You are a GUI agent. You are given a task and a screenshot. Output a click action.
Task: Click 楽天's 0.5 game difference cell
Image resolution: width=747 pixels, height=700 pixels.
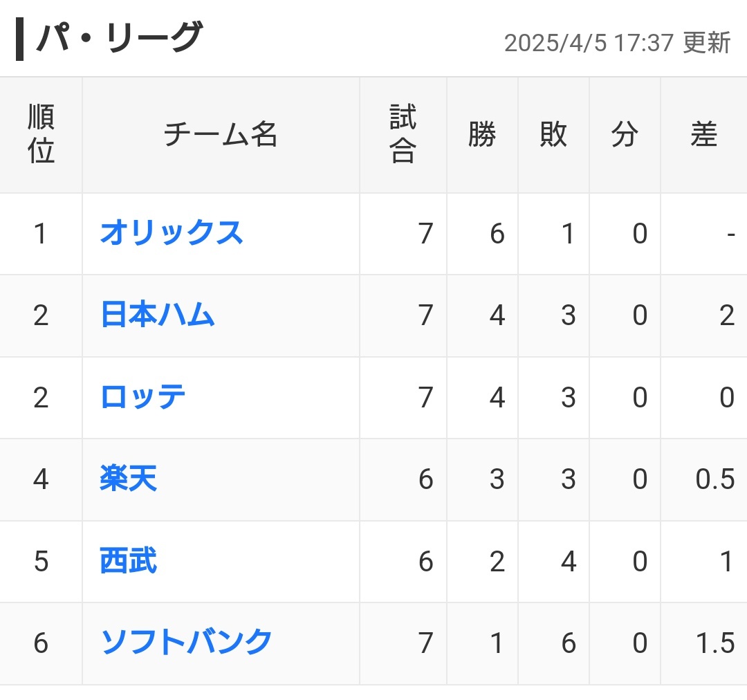click(715, 479)
